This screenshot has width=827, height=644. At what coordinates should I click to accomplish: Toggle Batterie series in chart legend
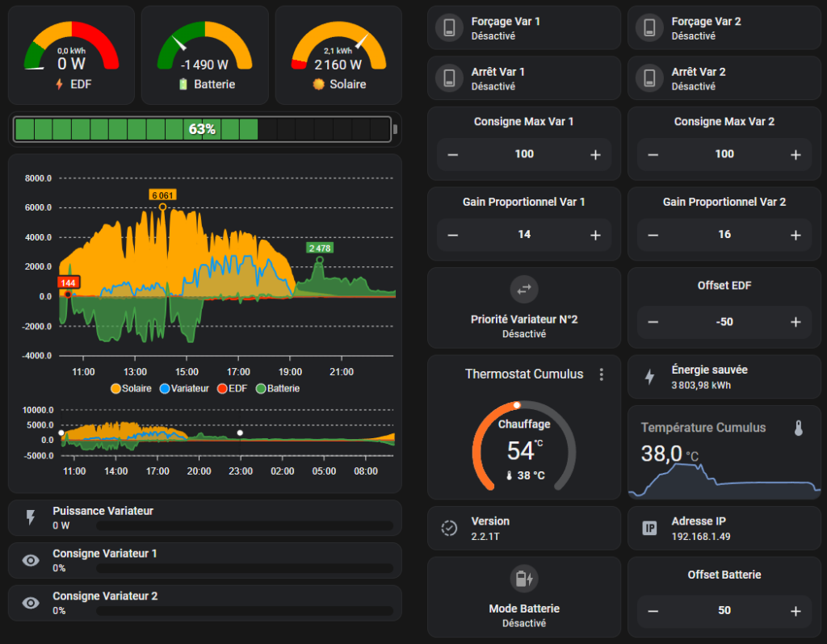coord(278,389)
